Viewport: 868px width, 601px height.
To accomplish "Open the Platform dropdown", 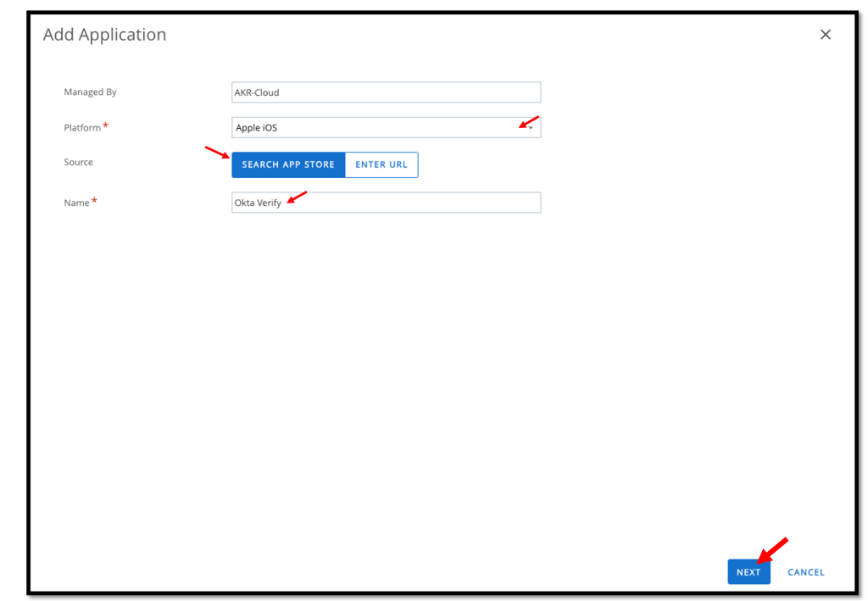I will [386, 128].
